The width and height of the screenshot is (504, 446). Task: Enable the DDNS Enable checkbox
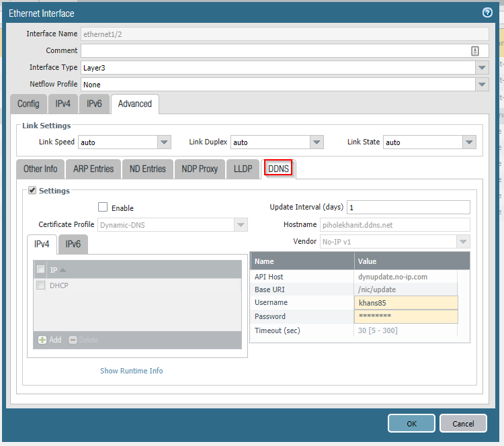103,208
